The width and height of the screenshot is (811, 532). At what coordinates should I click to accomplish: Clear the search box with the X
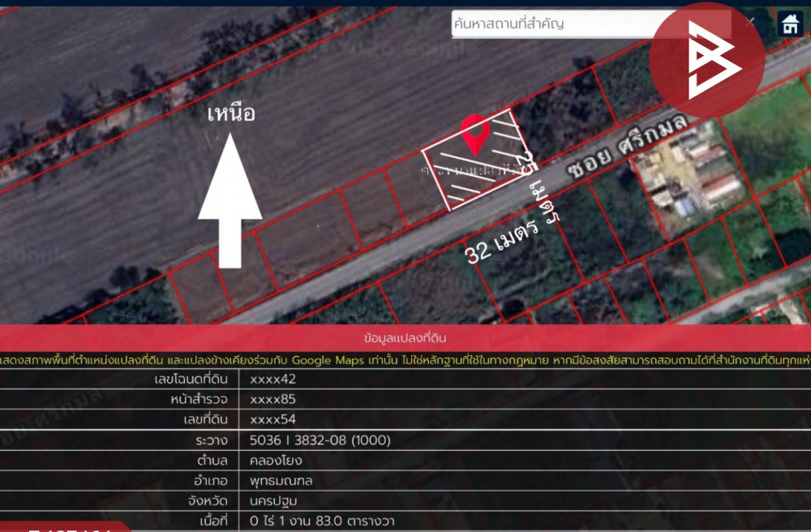pos(751,24)
